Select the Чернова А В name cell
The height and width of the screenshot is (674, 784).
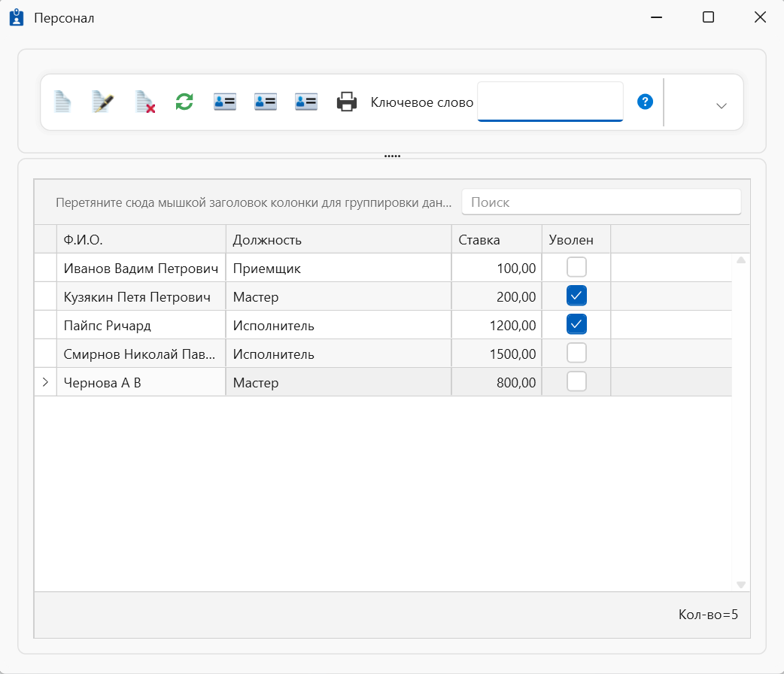coord(141,382)
